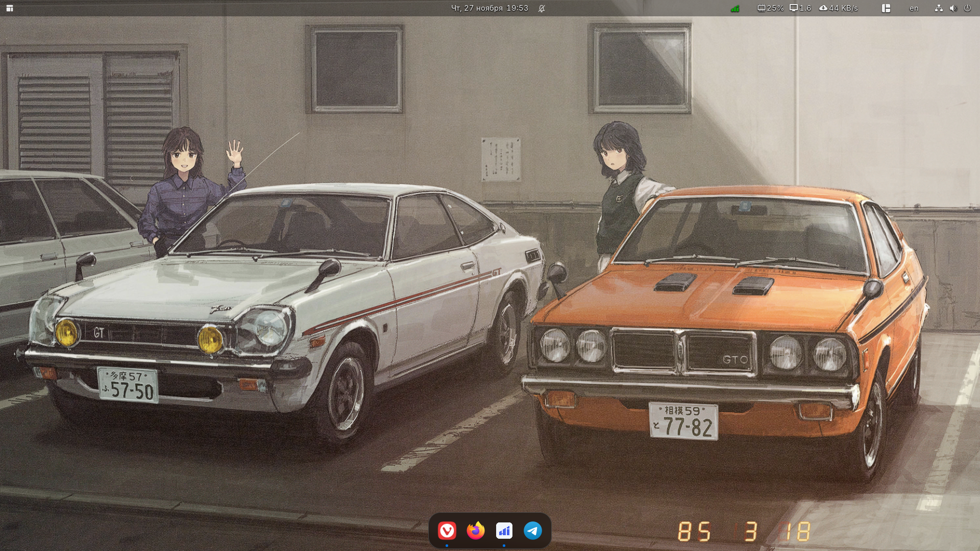
Task: Expand the calendar via date 'Чт, 27 ноября'
Action: click(477, 8)
